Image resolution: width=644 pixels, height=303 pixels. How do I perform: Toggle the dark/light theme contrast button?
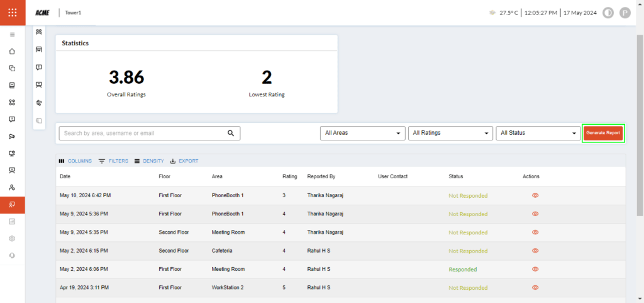(608, 13)
